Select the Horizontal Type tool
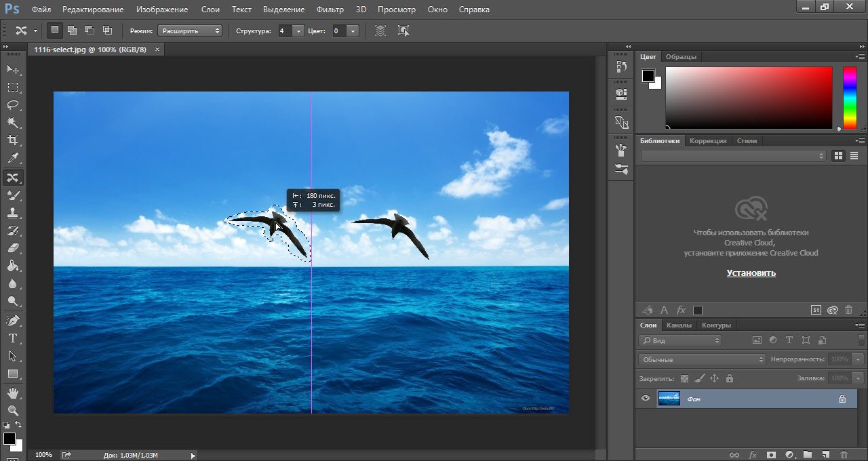 click(13, 338)
